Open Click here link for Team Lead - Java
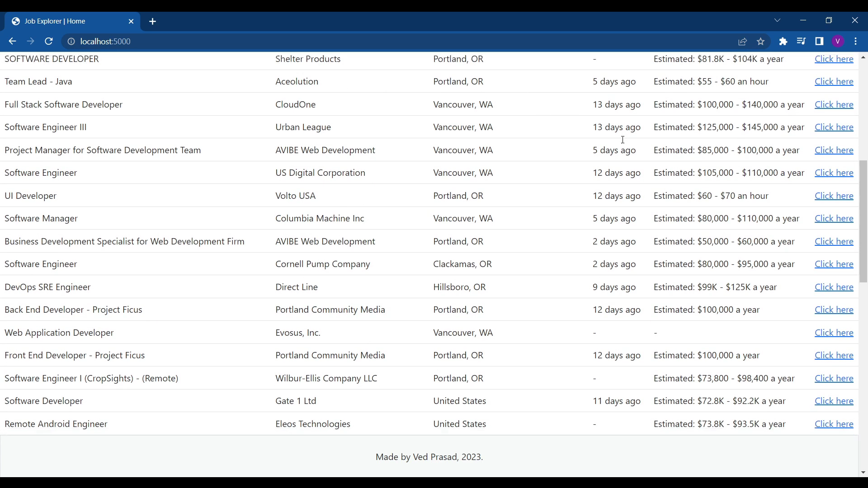Viewport: 868px width, 488px height. 834,82
